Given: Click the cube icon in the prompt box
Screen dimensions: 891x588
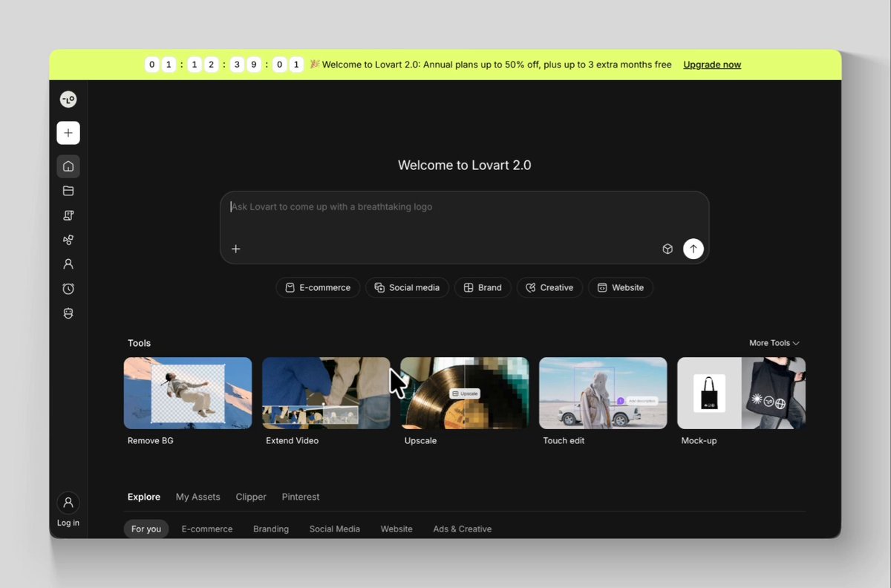Looking at the screenshot, I should (x=668, y=249).
